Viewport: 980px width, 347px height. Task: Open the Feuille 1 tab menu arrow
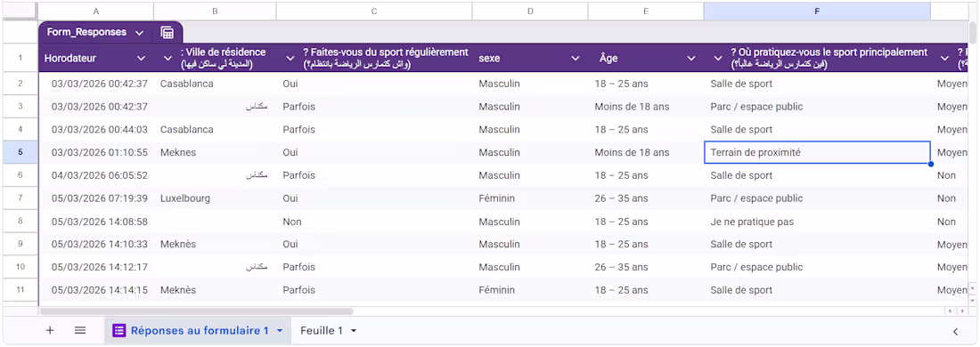354,331
